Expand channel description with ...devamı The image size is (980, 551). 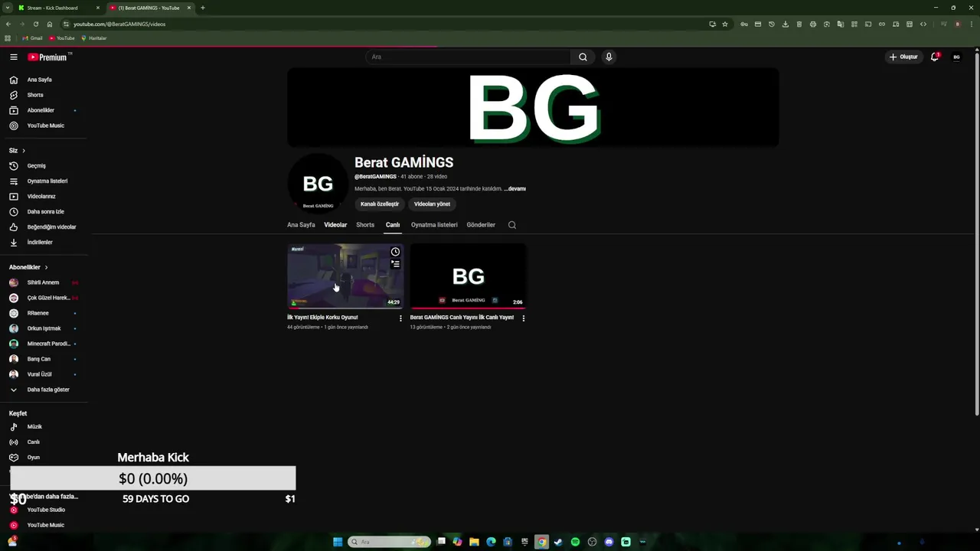click(515, 188)
